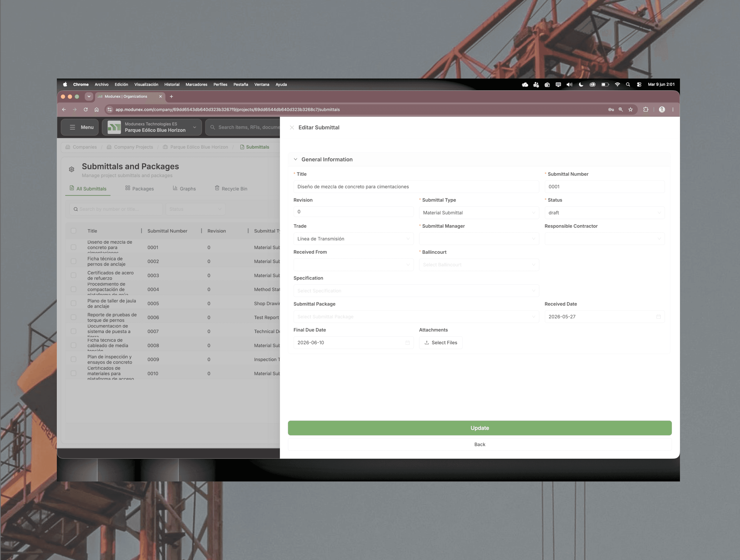The image size is (740, 560).
Task: Check the box for submittal 0007 row
Action: coord(74,331)
